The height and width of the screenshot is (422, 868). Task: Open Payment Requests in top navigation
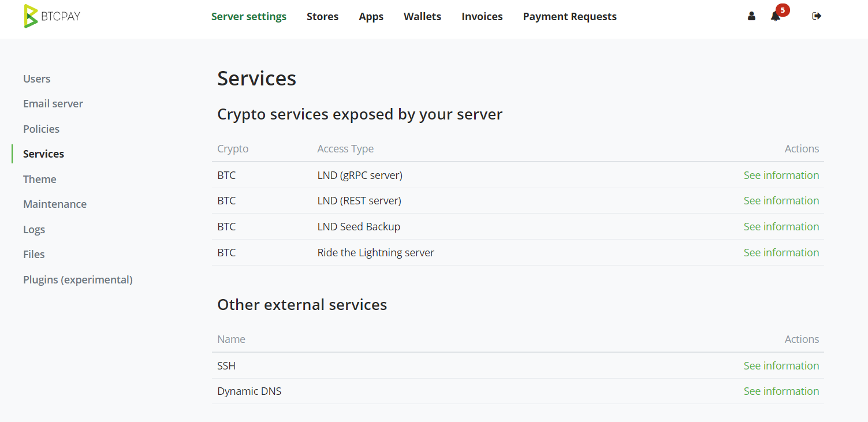click(570, 17)
